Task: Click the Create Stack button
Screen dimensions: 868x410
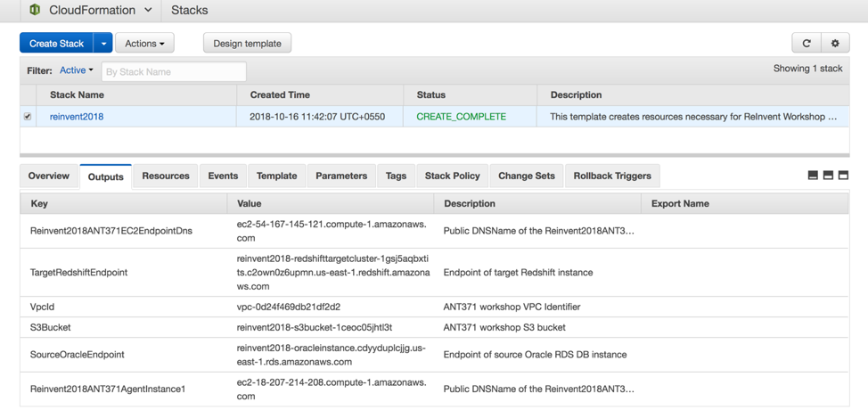Action: (56, 43)
